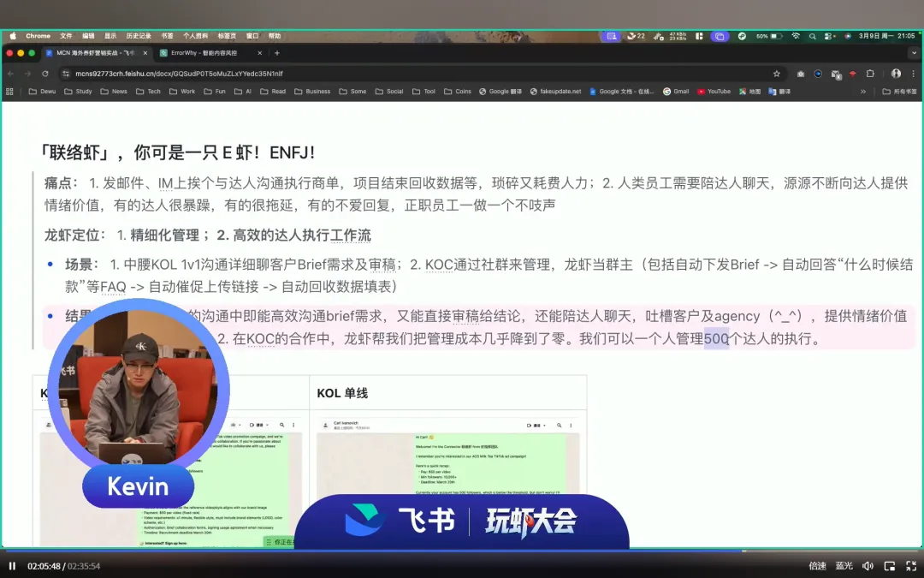Open the Chrome profile avatar
The image size is (924, 578).
point(896,74)
